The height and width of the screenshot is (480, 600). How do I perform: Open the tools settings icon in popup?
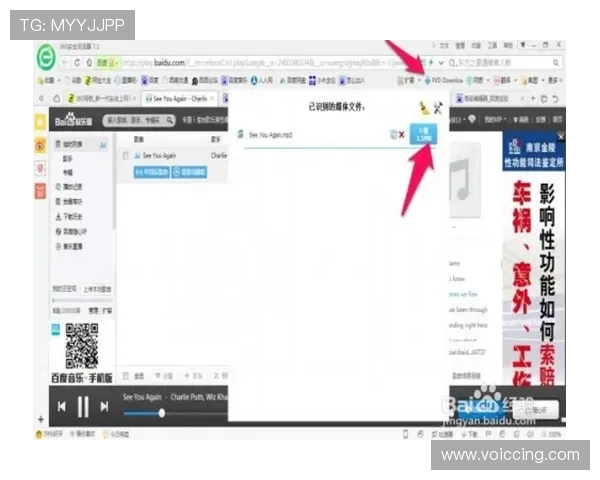click(438, 108)
